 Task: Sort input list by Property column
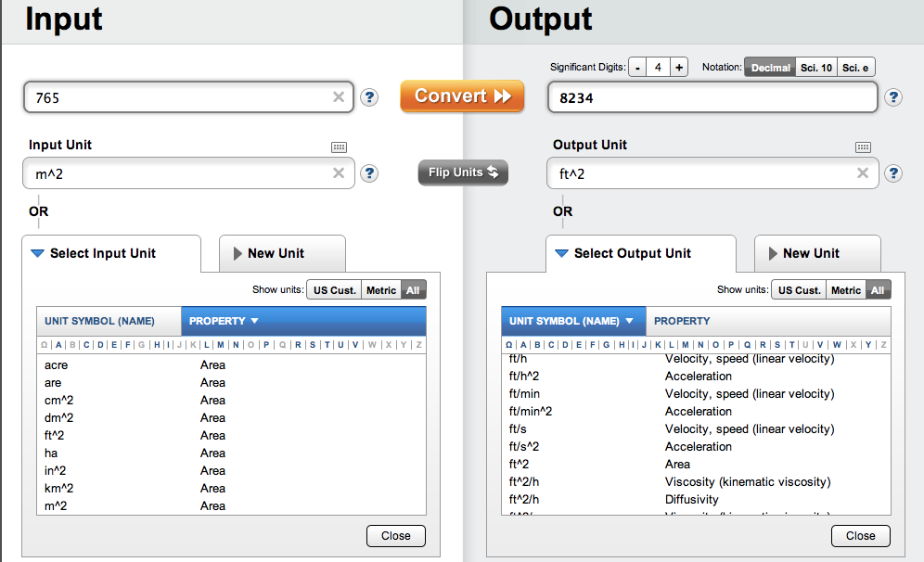pos(223,321)
